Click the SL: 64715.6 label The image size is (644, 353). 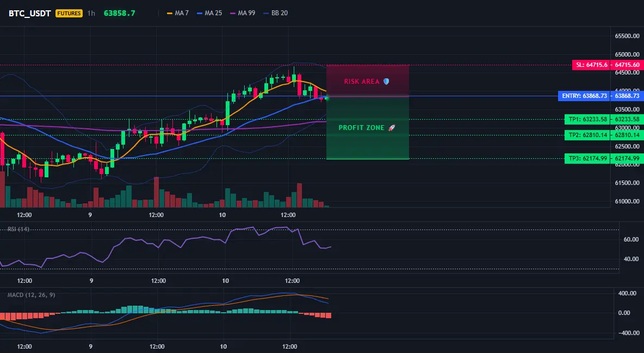pos(591,65)
